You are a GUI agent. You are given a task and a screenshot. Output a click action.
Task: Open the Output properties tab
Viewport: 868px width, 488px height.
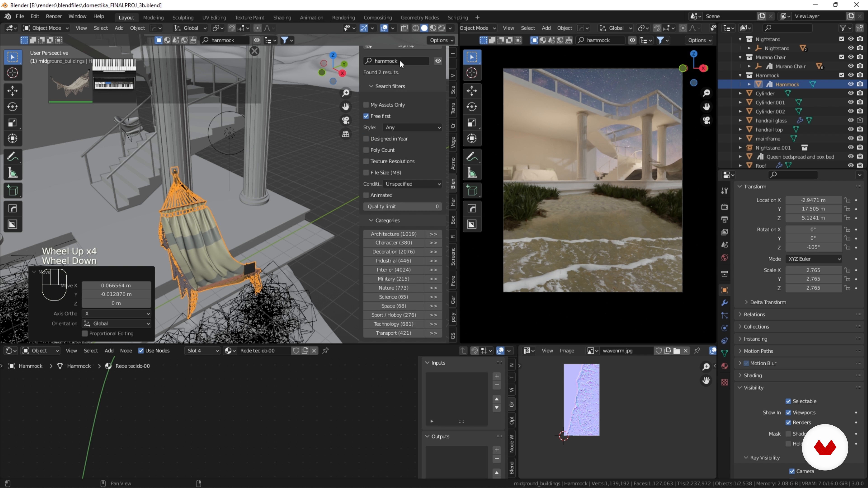pos(724,219)
